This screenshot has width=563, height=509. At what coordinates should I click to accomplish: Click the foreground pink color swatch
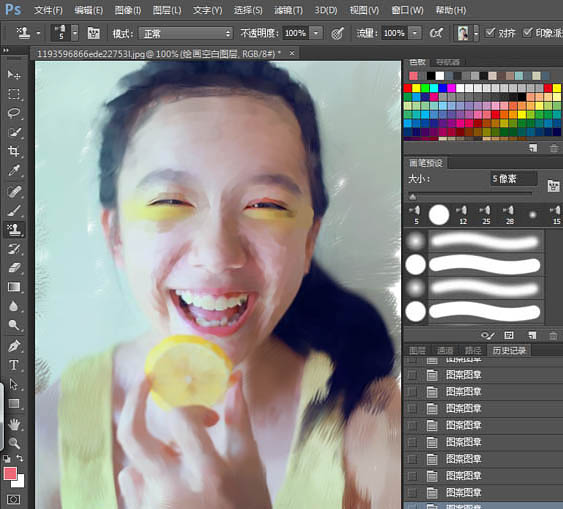click(x=10, y=474)
